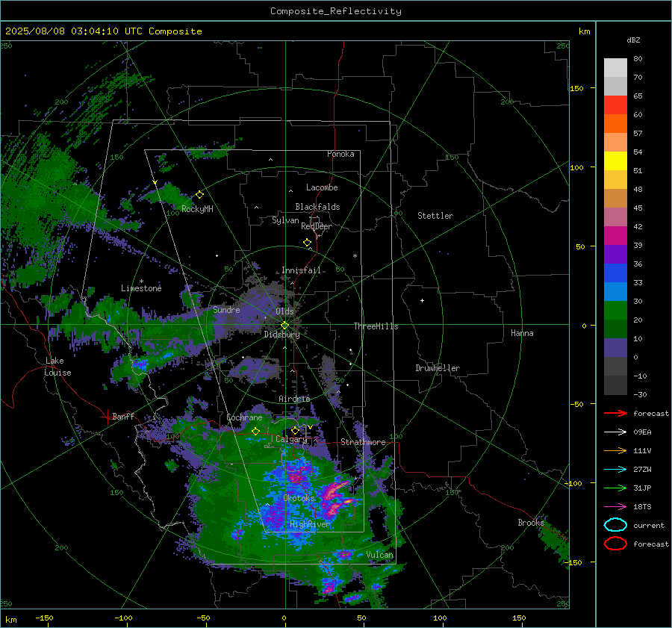Click the Airdrie town label
672x628 pixels.
[294, 399]
